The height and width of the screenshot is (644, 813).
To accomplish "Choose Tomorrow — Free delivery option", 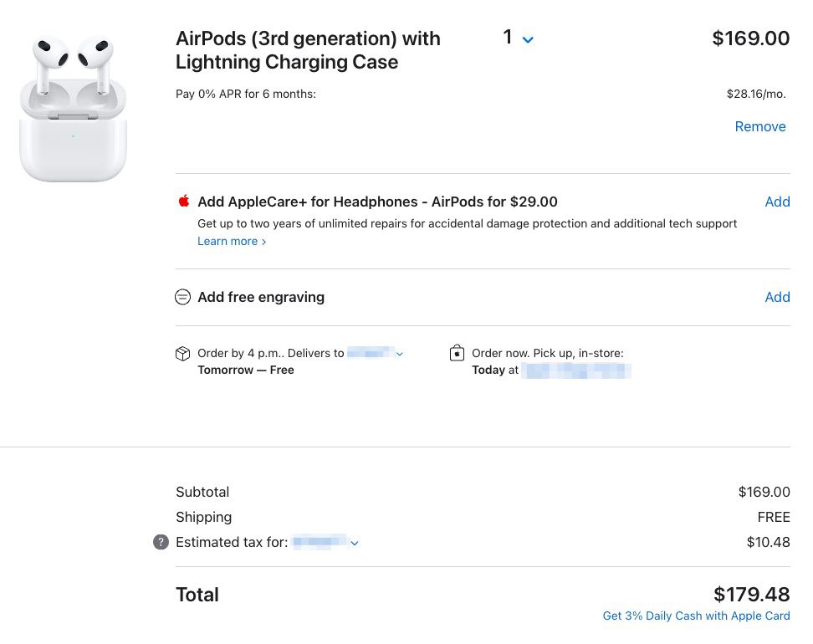I will (246, 370).
